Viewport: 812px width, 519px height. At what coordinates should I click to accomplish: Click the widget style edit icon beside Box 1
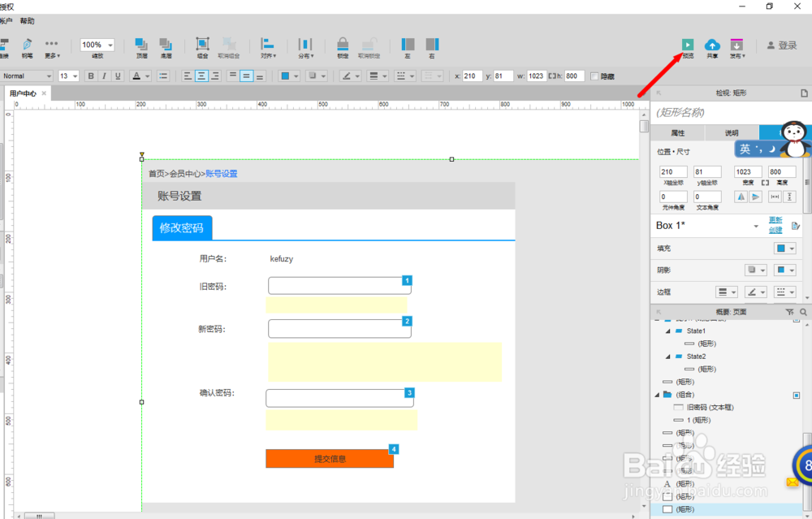coord(796,226)
